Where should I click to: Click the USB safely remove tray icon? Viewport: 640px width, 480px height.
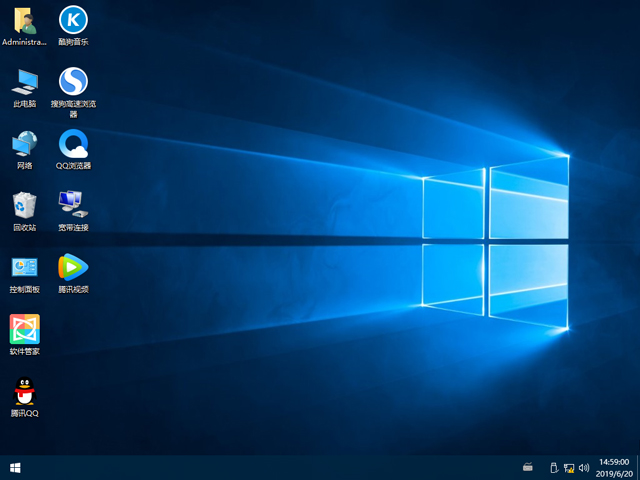[554, 467]
